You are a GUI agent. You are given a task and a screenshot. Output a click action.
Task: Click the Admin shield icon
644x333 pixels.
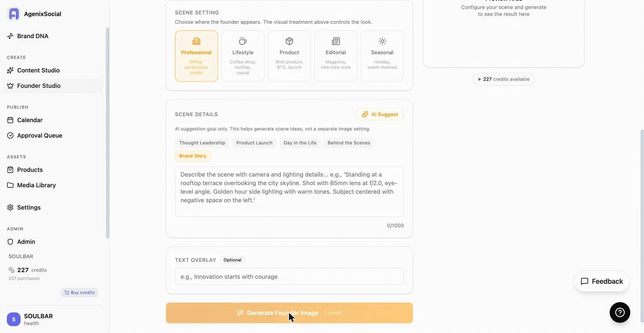point(10,242)
